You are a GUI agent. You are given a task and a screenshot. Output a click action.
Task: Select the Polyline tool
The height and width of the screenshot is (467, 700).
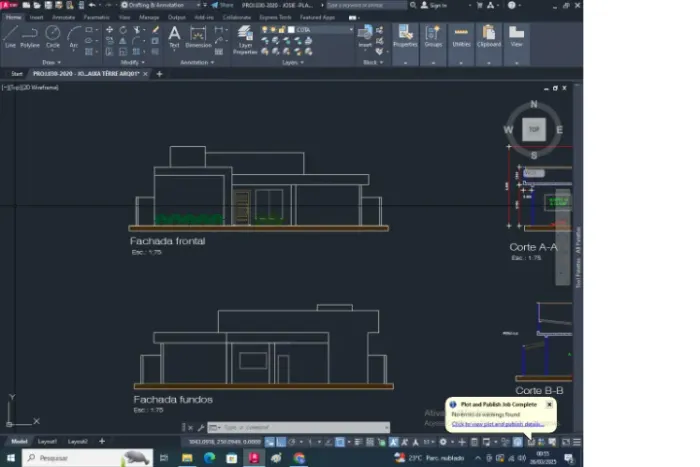click(30, 37)
